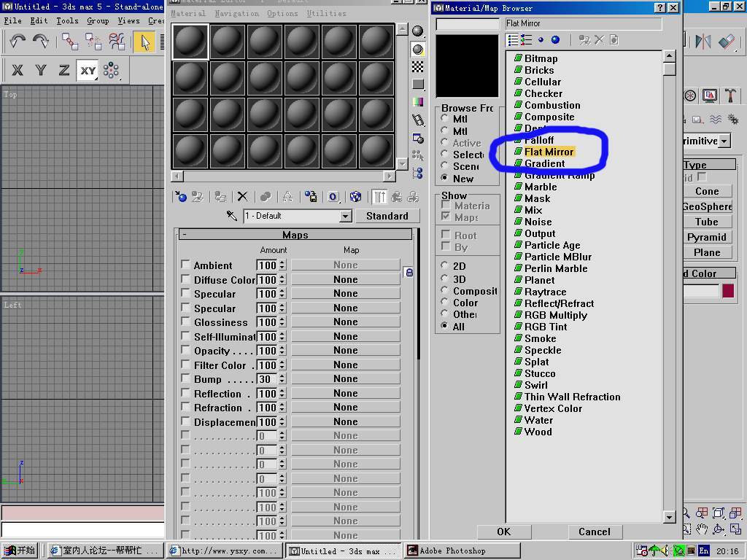Click Pick Material eyedropper icon

[x=231, y=216]
